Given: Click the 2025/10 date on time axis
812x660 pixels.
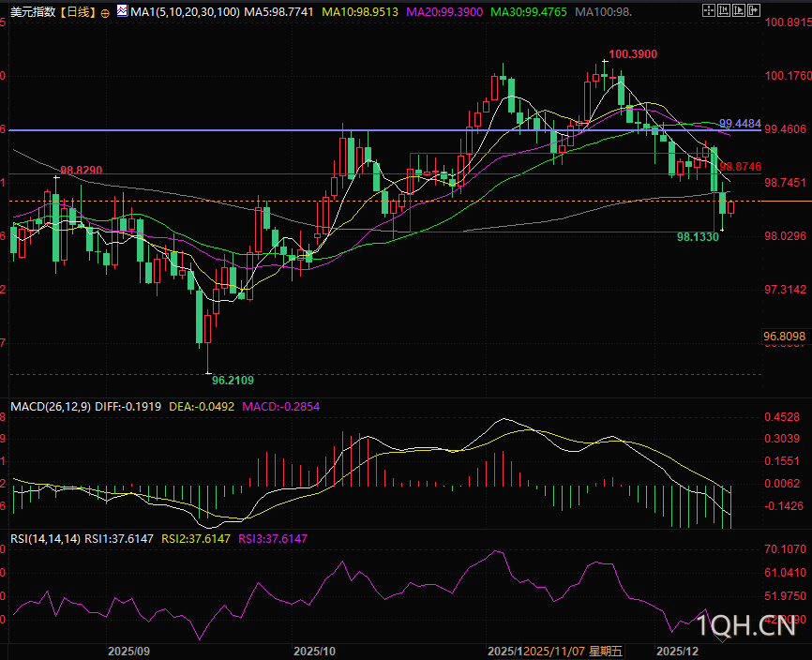Looking at the screenshot, I should (315, 650).
